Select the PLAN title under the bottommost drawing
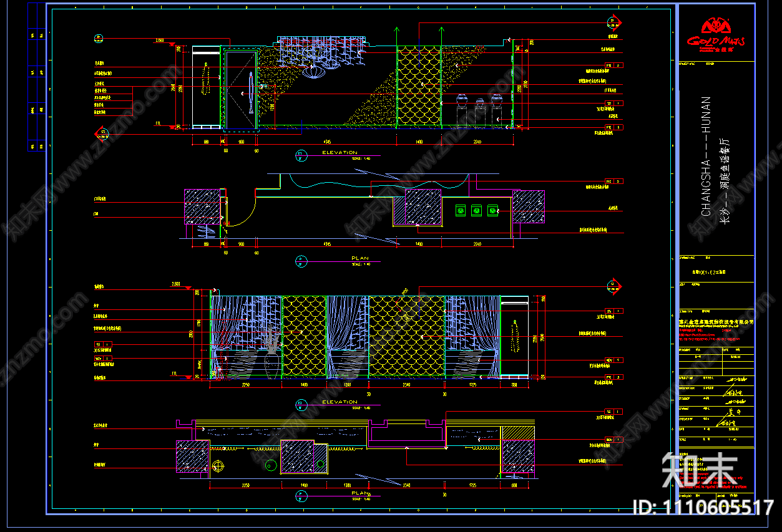This screenshot has width=782, height=532. 360,493
